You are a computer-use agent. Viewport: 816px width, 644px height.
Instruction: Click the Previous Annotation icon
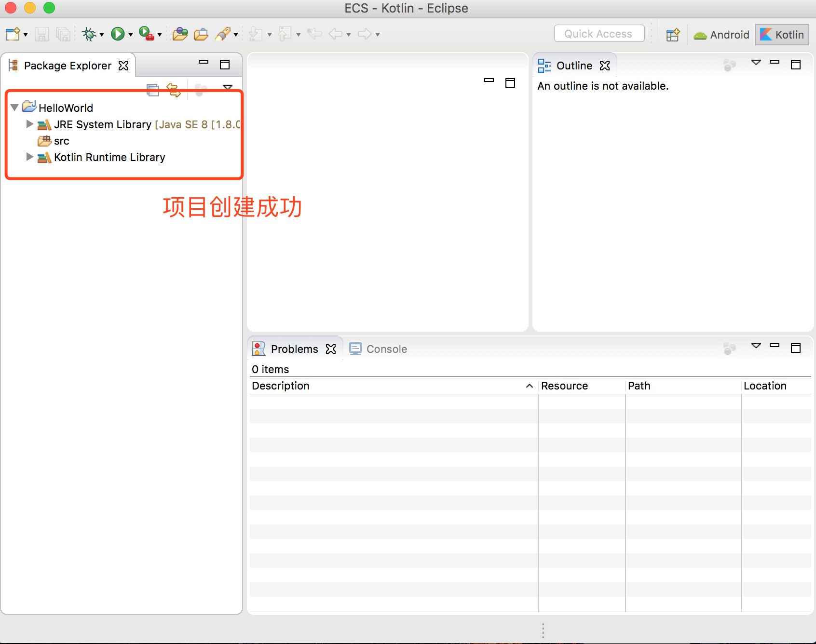[x=285, y=34]
